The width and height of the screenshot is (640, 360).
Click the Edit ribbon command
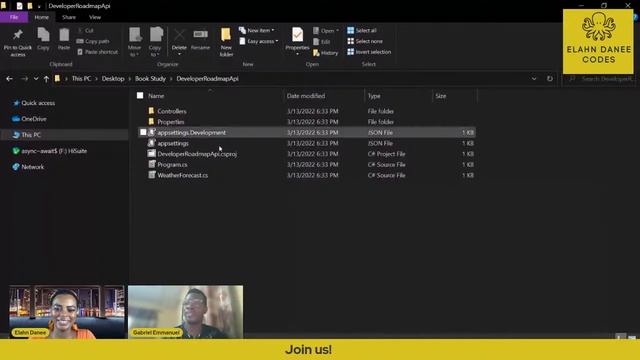pyautogui.click(x=322, y=42)
